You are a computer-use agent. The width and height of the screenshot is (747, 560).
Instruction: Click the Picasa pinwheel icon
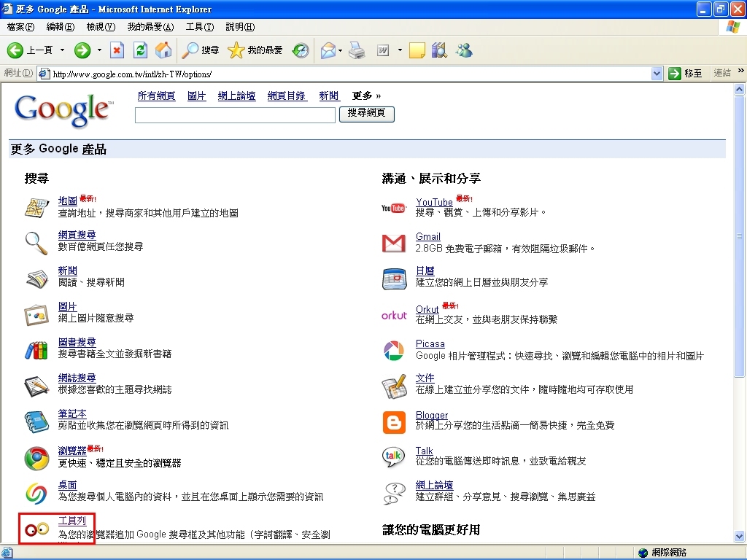click(x=394, y=351)
